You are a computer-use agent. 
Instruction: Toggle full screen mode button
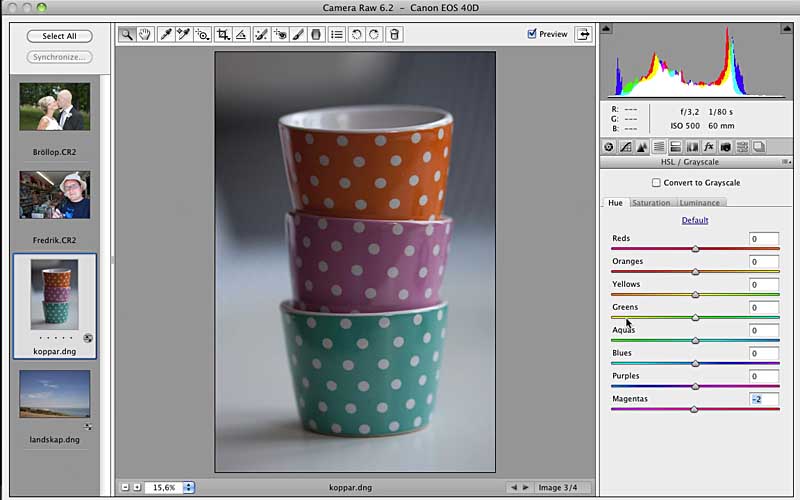pyautogui.click(x=583, y=34)
